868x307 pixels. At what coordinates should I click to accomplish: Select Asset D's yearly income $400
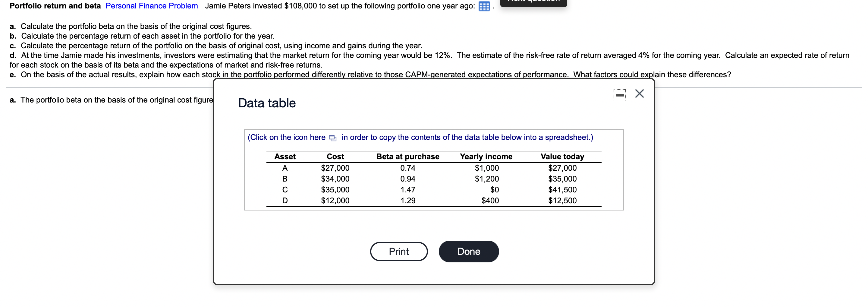click(490, 201)
